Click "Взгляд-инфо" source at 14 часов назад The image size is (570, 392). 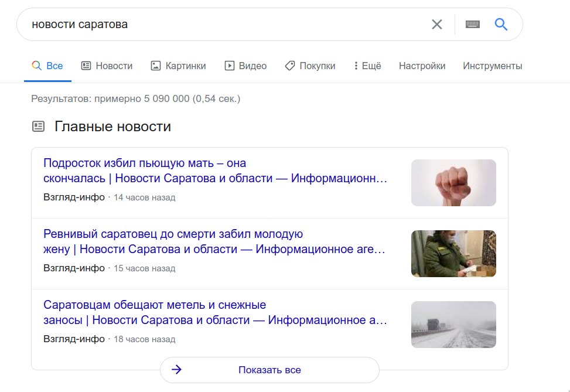click(x=74, y=197)
